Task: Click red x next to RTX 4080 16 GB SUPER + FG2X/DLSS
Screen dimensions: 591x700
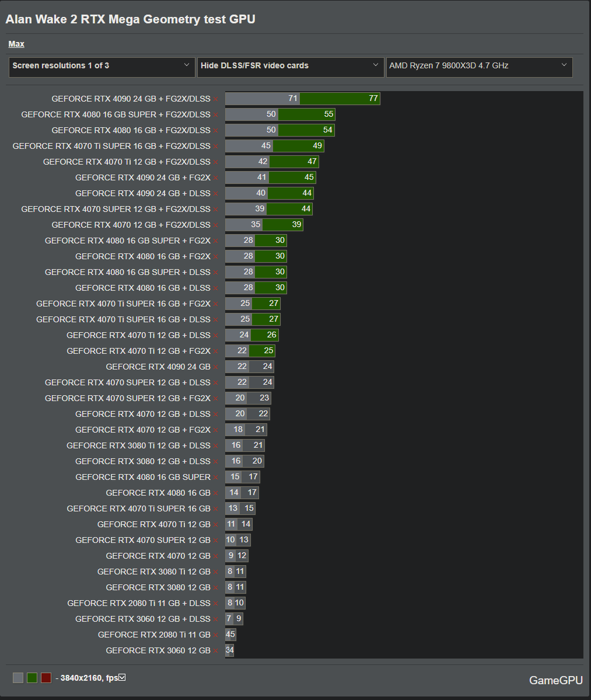Action: (216, 115)
